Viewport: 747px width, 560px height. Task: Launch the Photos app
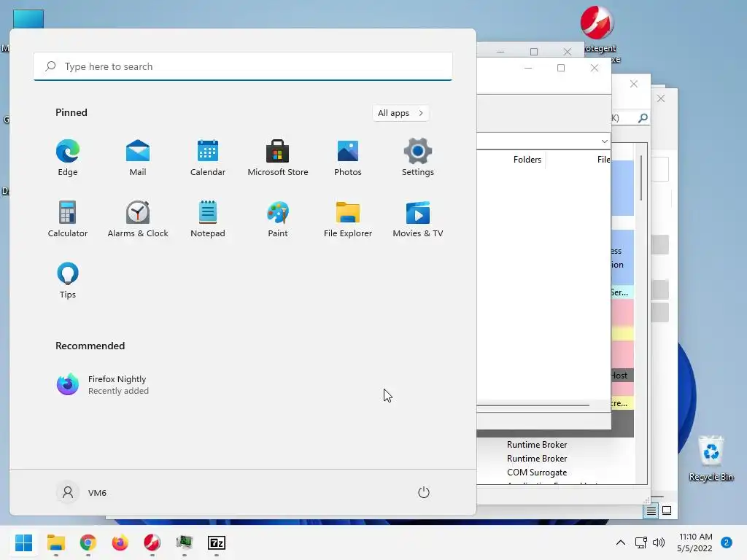[348, 158]
